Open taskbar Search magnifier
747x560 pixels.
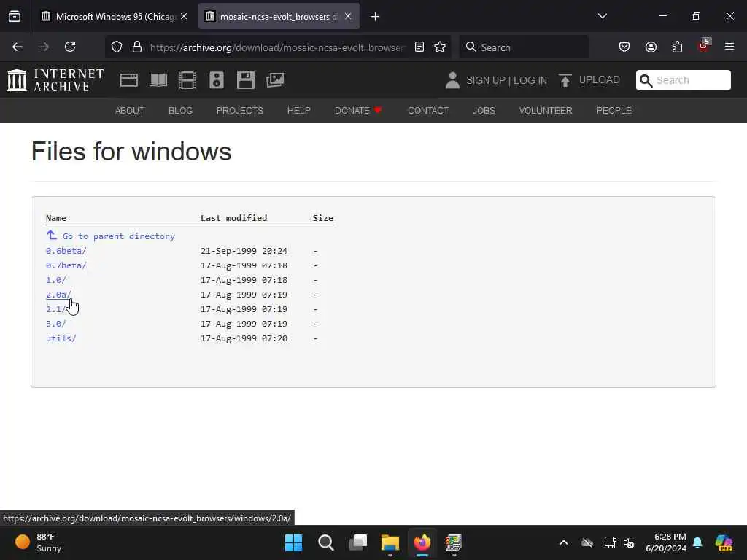[x=326, y=542]
